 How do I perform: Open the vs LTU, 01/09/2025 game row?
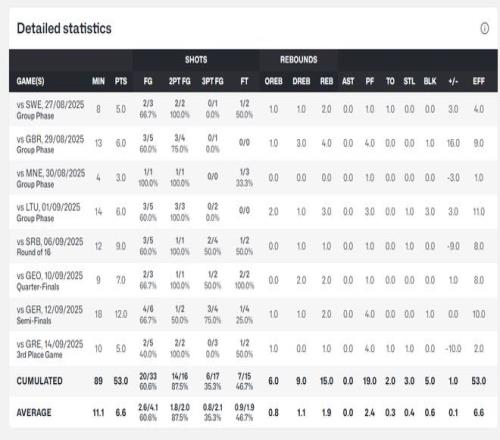(253, 212)
